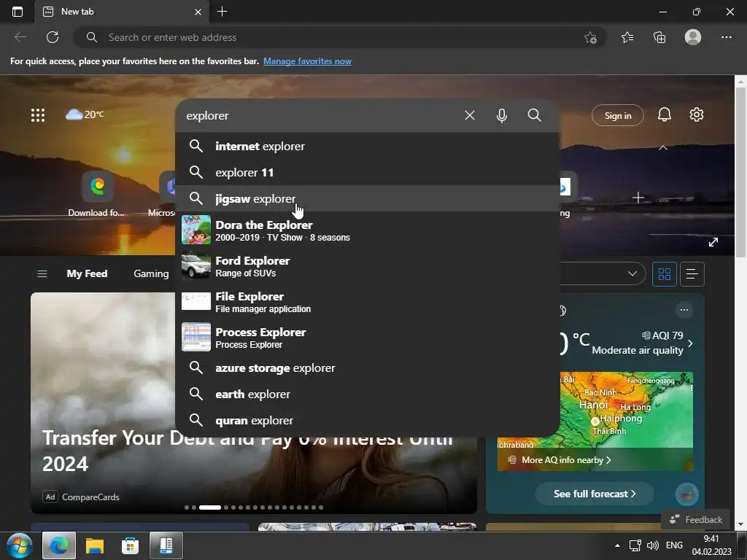
Task: Open Edge Settings and more menu
Action: tap(726, 37)
